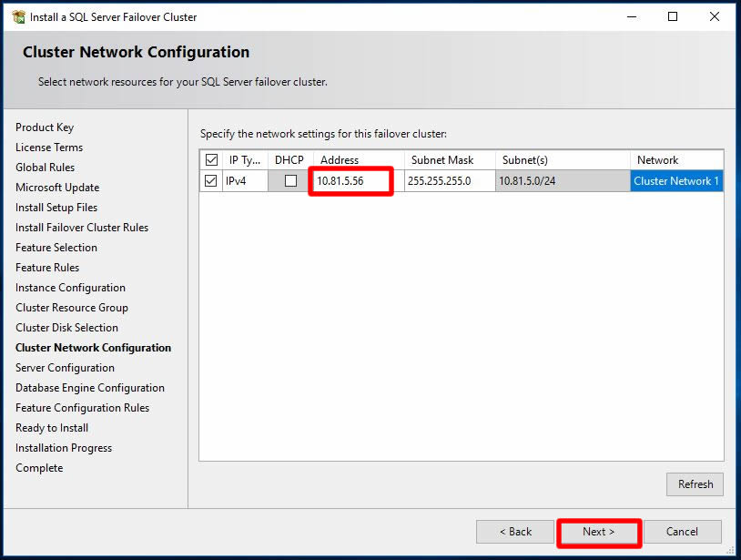Enable DHCP for the IPv4 network

pos(290,181)
